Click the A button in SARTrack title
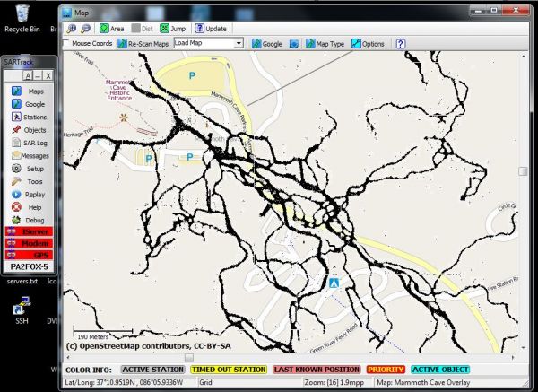The image size is (538, 392). [28, 76]
